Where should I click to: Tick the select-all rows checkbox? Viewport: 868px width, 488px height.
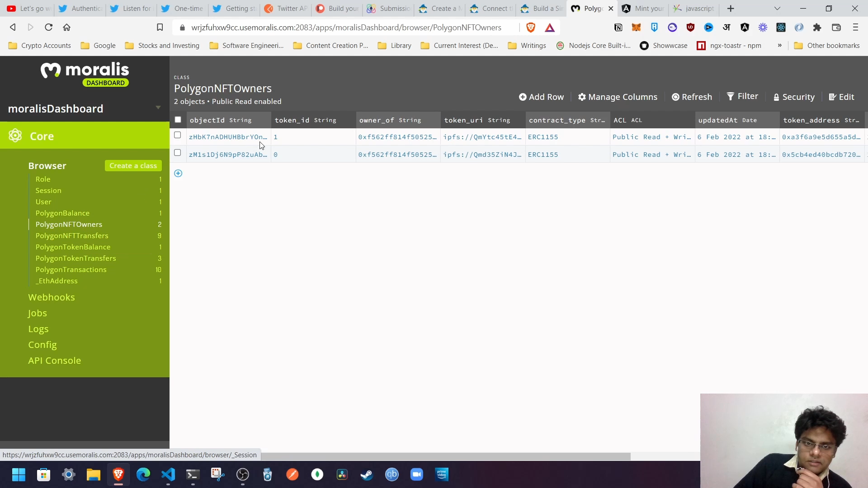point(178,120)
